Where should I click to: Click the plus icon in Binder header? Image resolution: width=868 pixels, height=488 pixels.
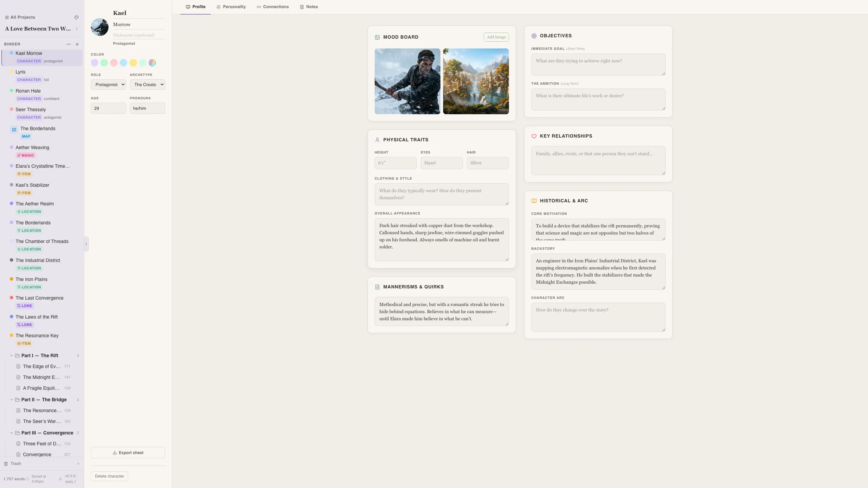point(77,44)
